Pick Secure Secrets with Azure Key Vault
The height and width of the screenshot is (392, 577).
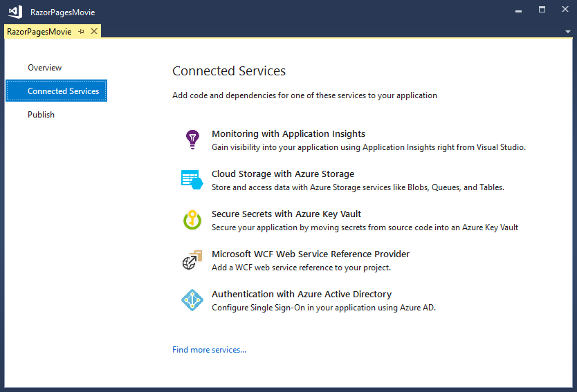[x=286, y=214]
